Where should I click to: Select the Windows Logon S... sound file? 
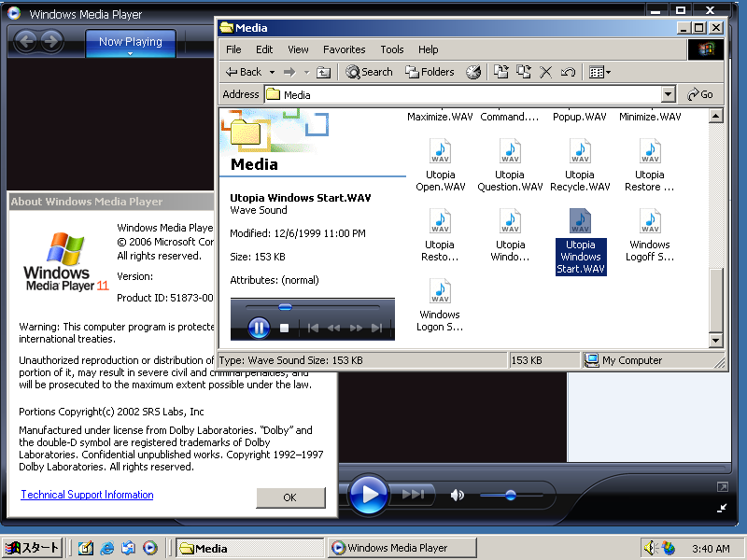coord(440,306)
